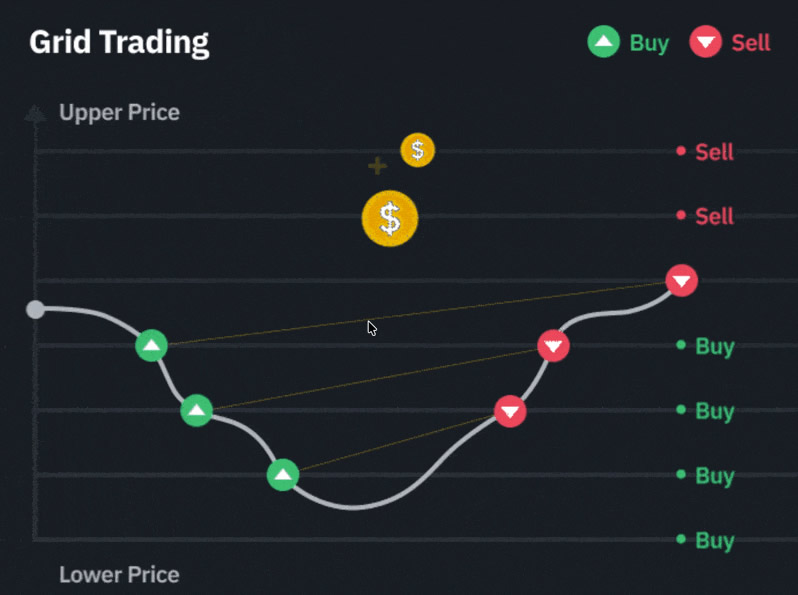Select the lowest red sell marker on curve
The width and height of the screenshot is (798, 595).
(x=510, y=411)
